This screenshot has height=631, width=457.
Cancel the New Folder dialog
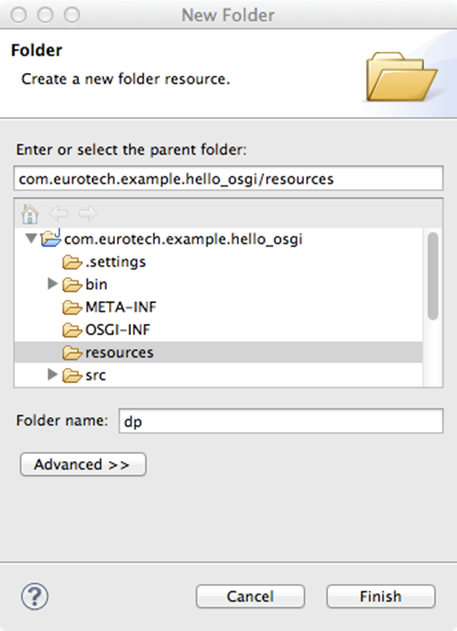click(250, 596)
